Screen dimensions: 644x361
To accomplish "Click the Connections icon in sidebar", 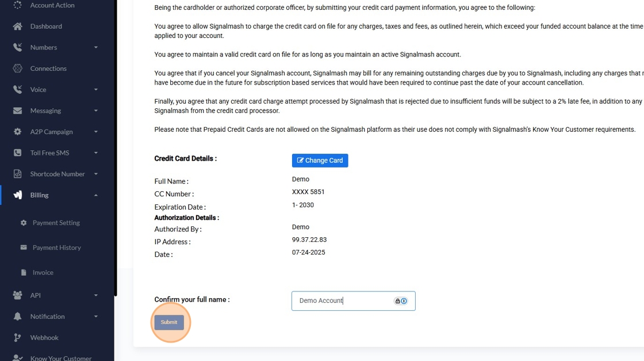I will pyautogui.click(x=18, y=69).
